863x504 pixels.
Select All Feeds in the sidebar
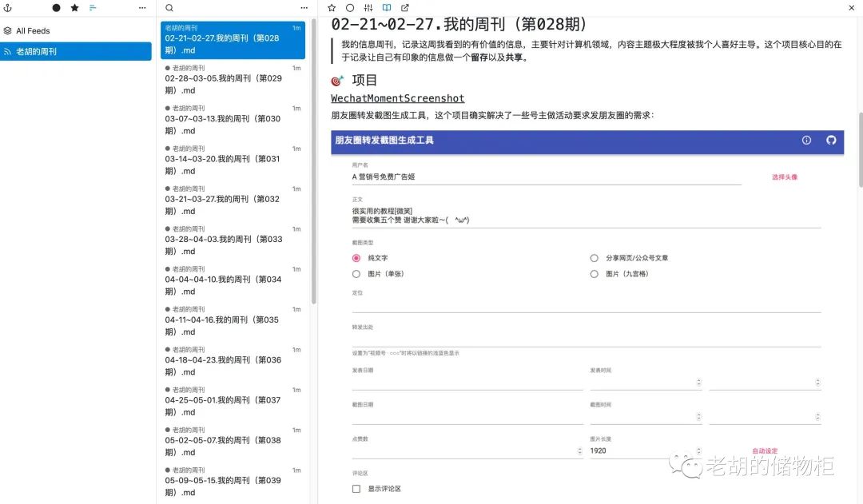(x=76, y=31)
